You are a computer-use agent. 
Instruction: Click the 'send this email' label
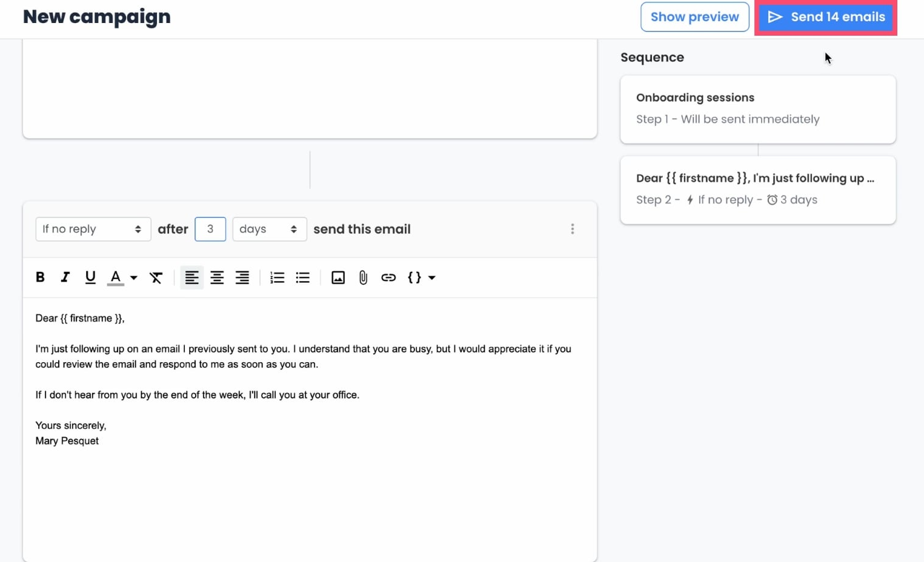(362, 229)
